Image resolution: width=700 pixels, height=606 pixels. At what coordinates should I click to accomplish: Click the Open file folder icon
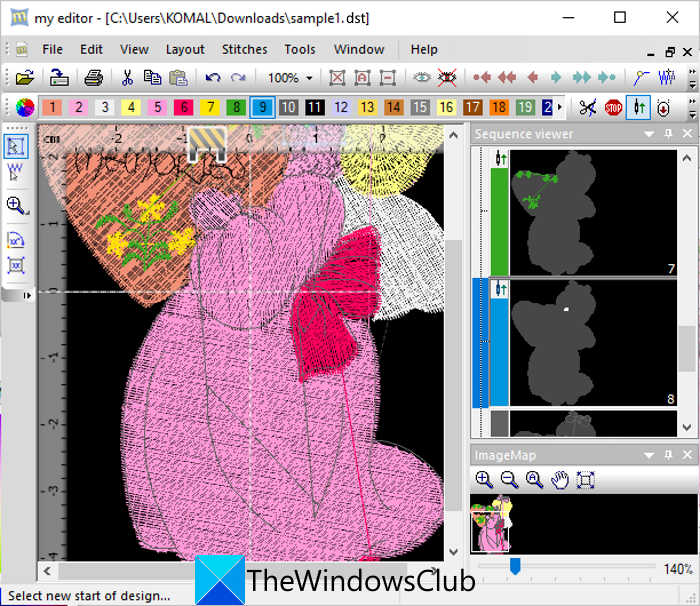click(x=25, y=77)
